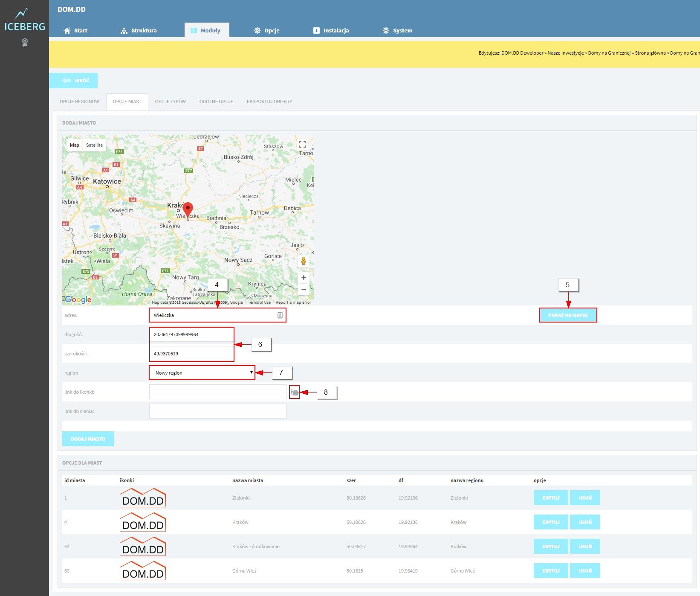Click Report a map error link
700x596 pixels.
[293, 302]
